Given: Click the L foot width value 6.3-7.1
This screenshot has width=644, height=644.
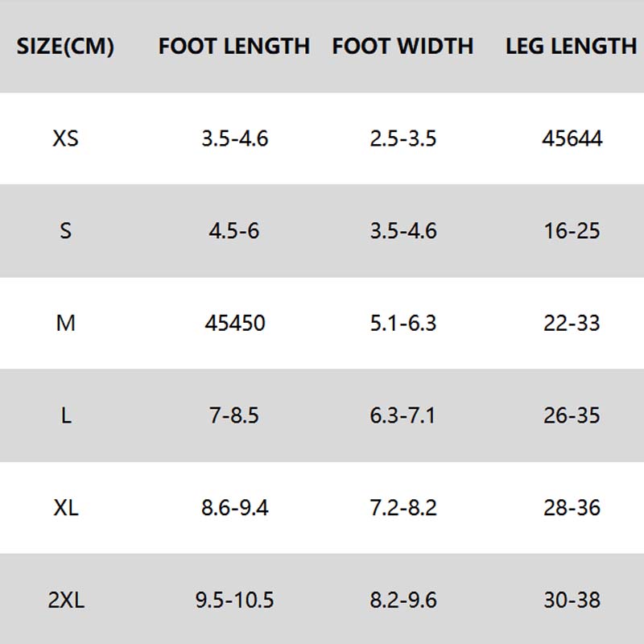Looking at the screenshot, I should pos(402,416).
